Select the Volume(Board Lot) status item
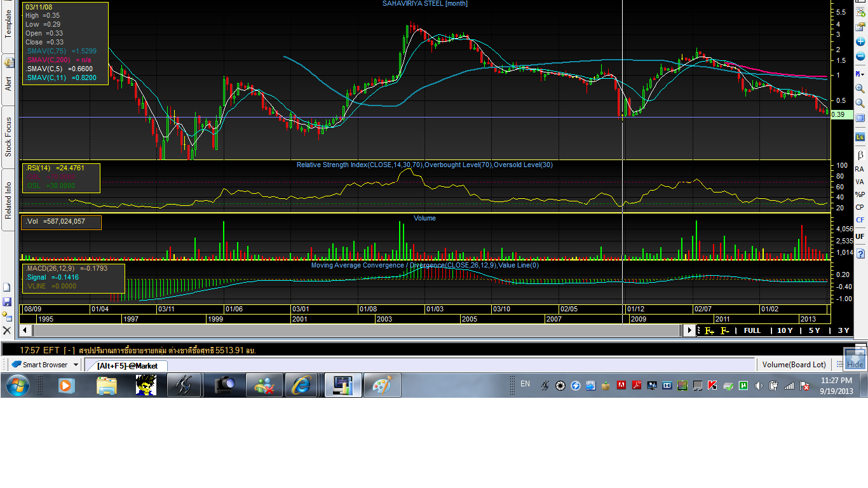Screen dimensions: 868x488 click(794, 365)
